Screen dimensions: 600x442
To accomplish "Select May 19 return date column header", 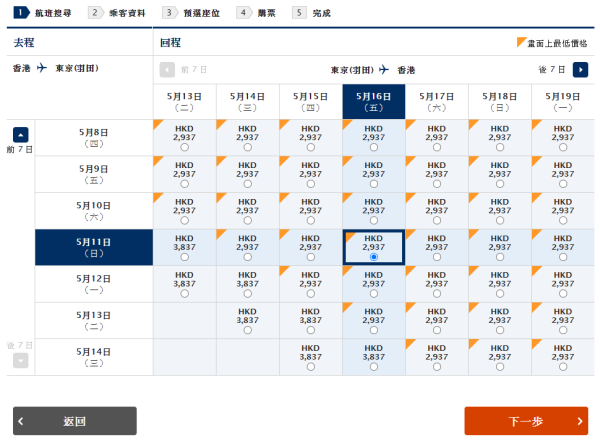I will click(563, 101).
